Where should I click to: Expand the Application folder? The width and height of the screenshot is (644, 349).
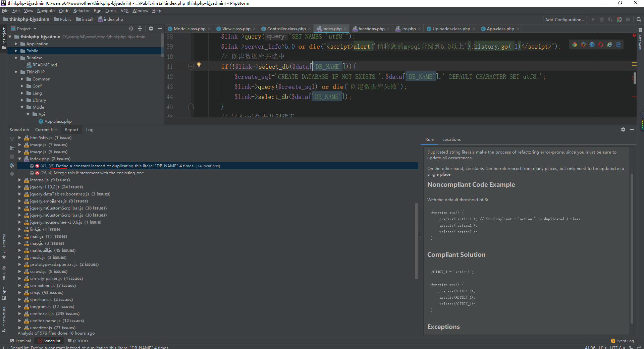pos(16,44)
